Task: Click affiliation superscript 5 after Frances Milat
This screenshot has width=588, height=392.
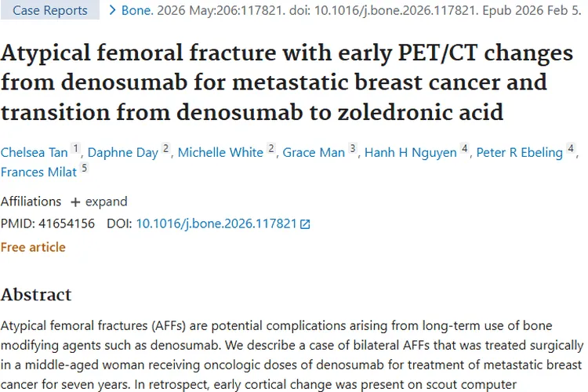Action: point(84,168)
